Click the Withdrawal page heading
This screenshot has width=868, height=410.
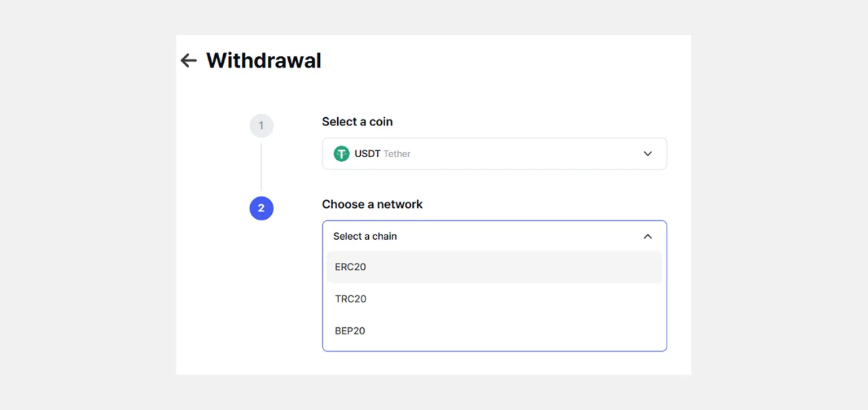264,60
